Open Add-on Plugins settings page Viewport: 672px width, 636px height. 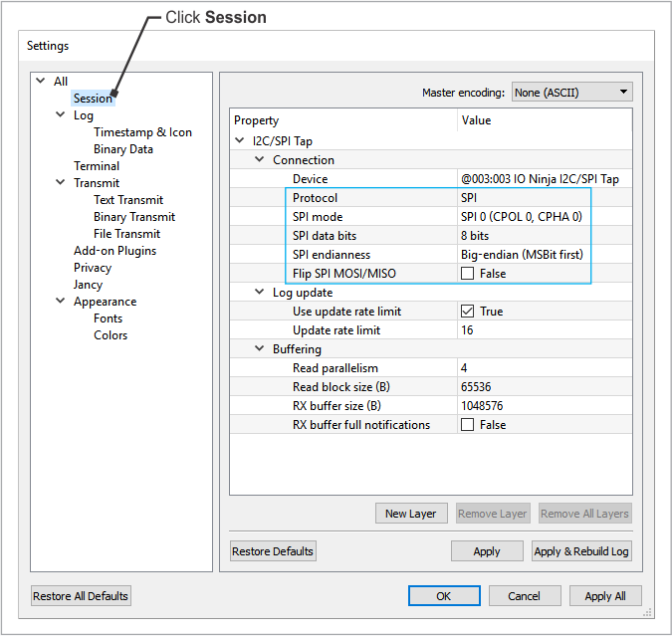pyautogui.click(x=114, y=251)
